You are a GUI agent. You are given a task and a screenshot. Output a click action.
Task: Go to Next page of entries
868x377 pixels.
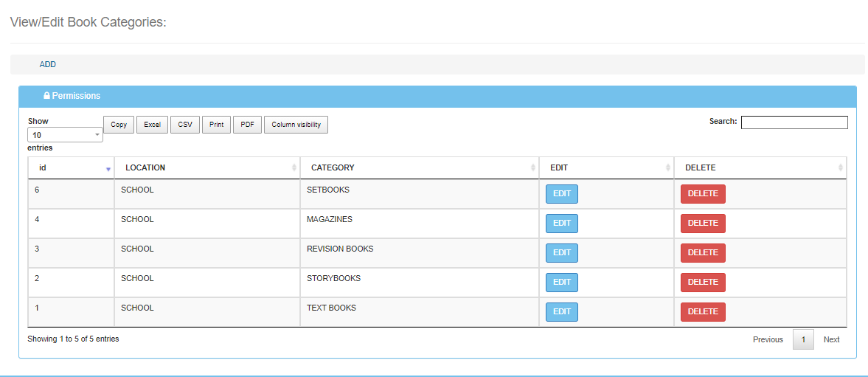tap(831, 339)
